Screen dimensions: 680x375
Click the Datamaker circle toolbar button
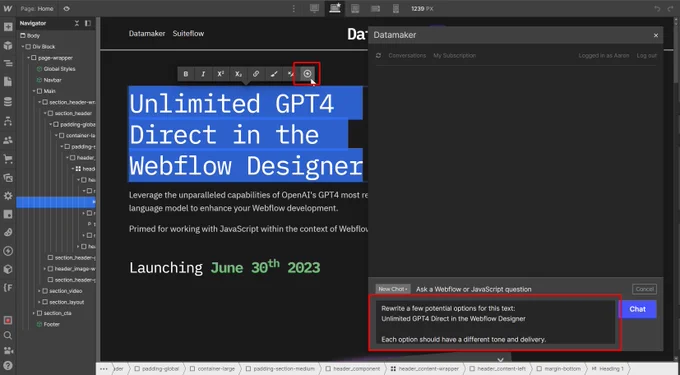coord(307,74)
